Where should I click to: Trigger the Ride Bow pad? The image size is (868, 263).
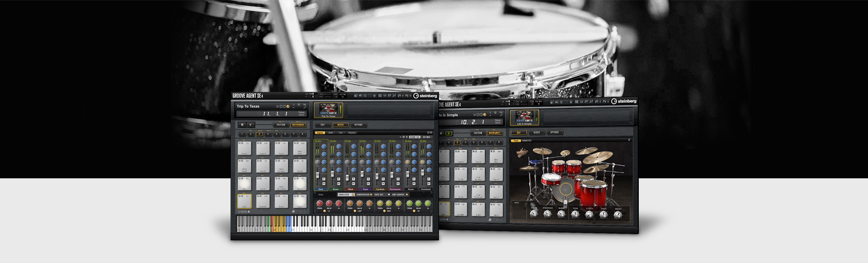(x=300, y=148)
